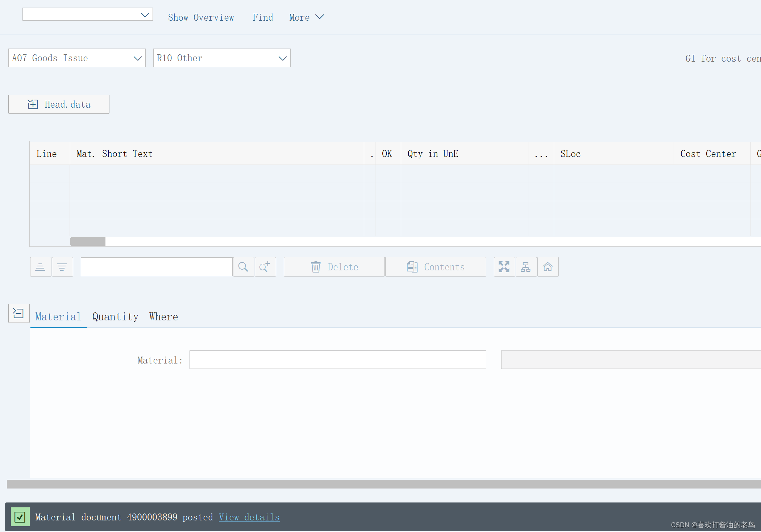Open the A07 Goods Issue dropdown

pos(137,58)
